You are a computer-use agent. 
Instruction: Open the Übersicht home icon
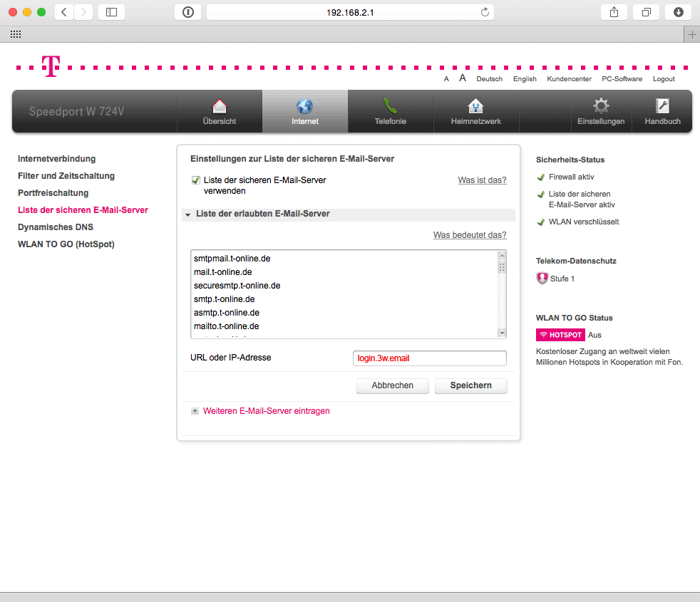tap(220, 107)
